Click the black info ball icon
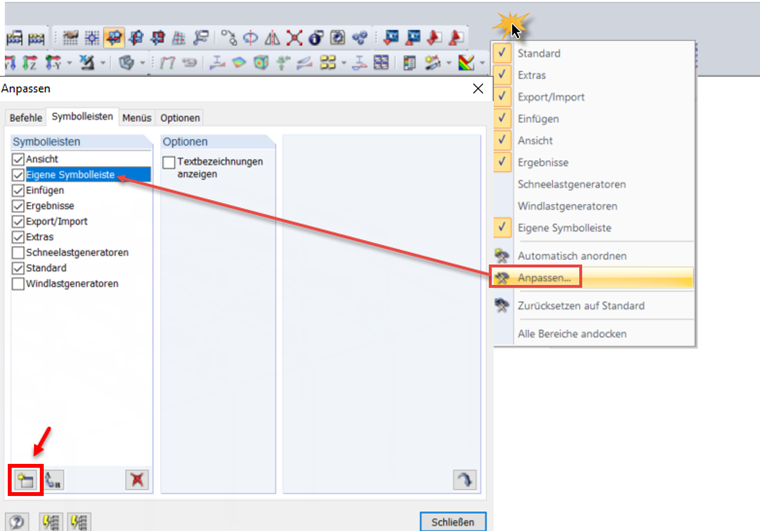 click(x=316, y=37)
